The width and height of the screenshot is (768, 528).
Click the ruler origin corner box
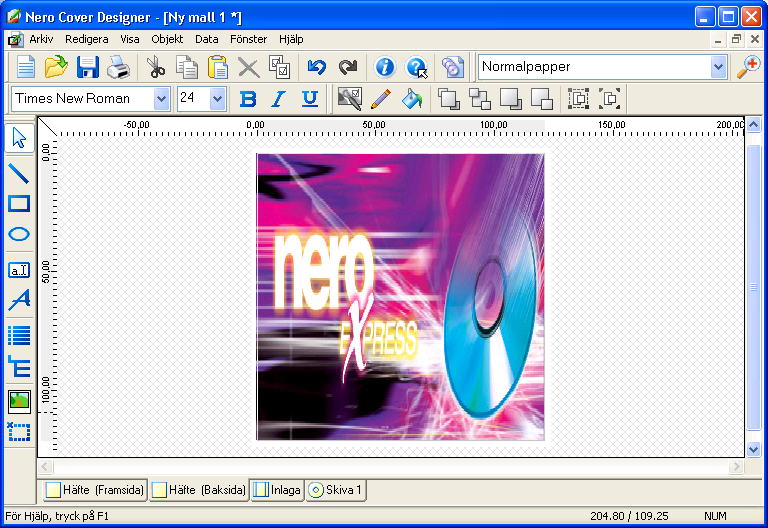48,127
